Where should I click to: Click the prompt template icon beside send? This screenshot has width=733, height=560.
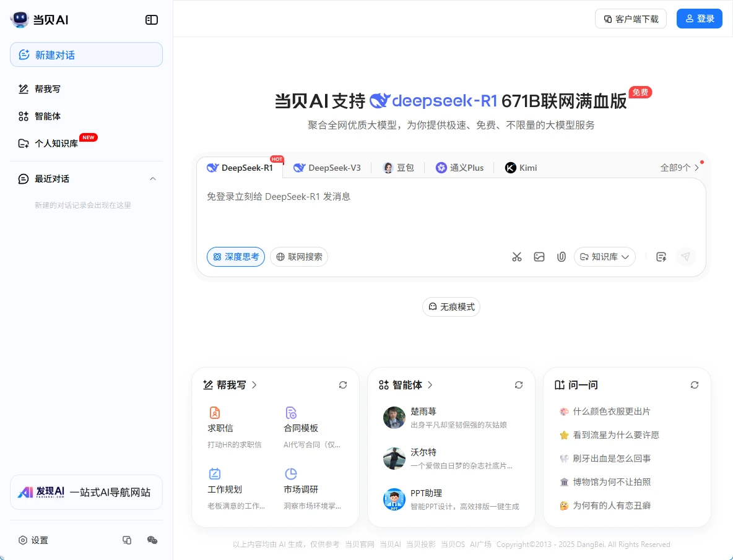coord(661,257)
